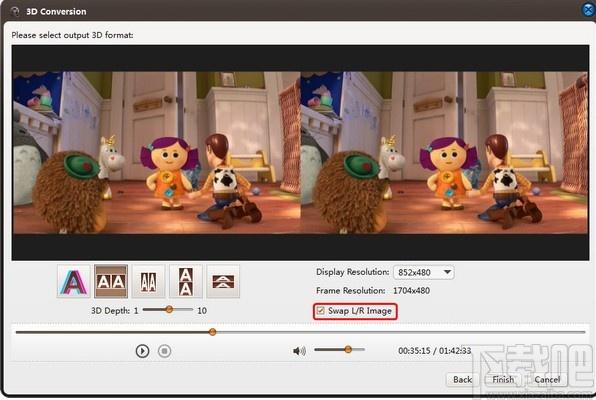Screen dimensions: 596x400
Task: Click the playback seek bar handle
Action: [212, 332]
